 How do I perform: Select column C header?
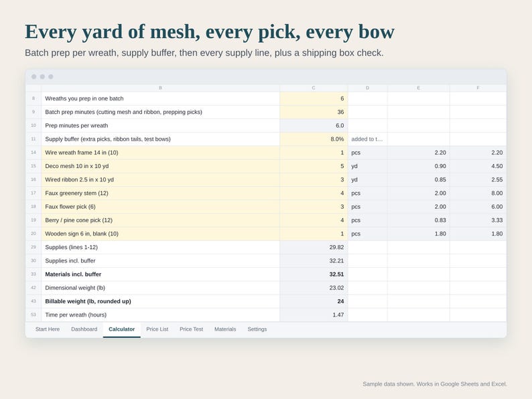(314, 88)
